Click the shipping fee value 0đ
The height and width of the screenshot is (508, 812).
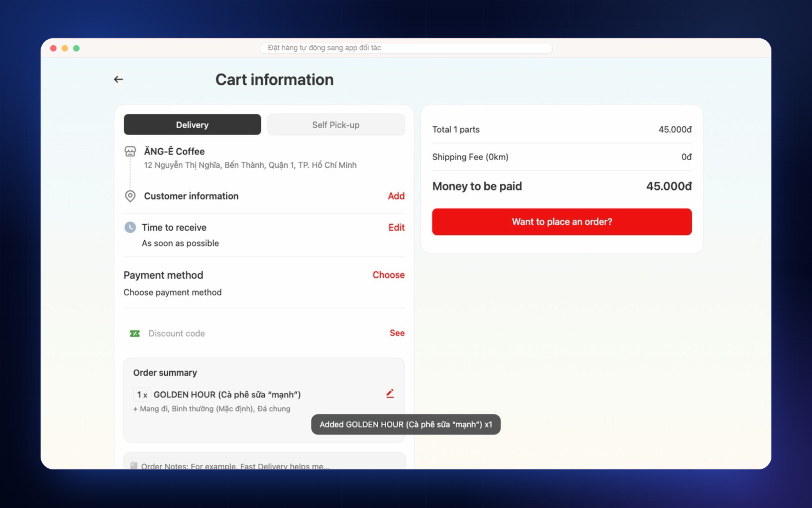pos(686,157)
